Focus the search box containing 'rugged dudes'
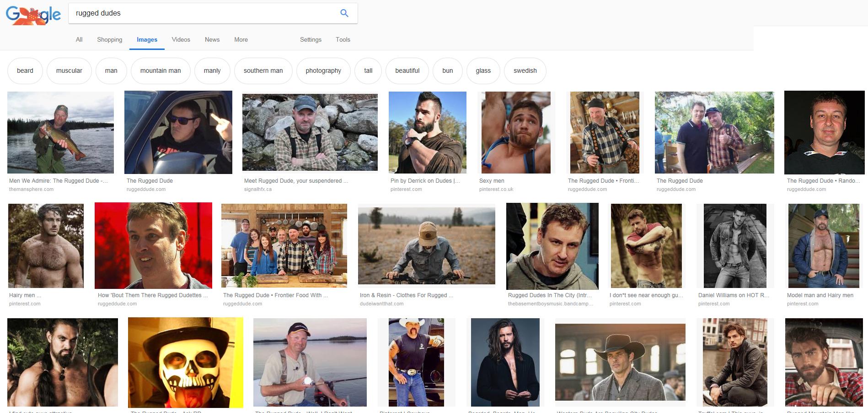Viewport: 868px width, 413px height. [x=213, y=13]
